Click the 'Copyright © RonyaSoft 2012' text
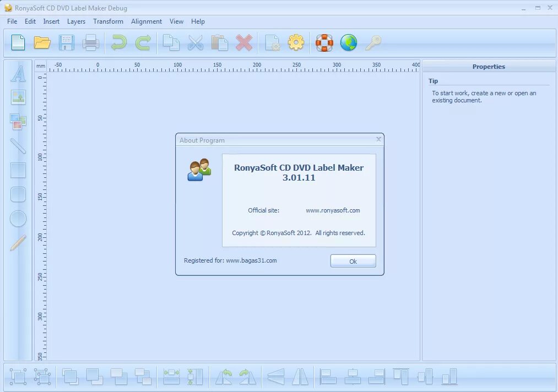This screenshot has height=392, width=558. click(272, 233)
